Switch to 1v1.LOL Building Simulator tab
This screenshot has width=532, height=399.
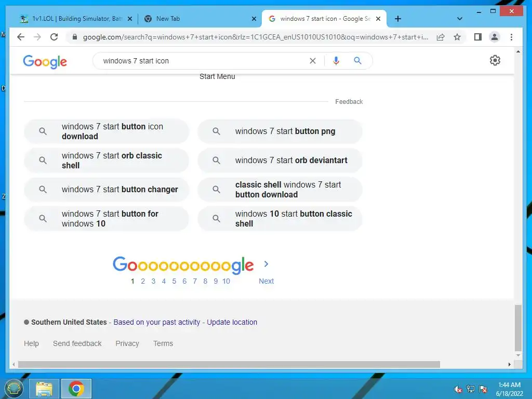pos(75,19)
